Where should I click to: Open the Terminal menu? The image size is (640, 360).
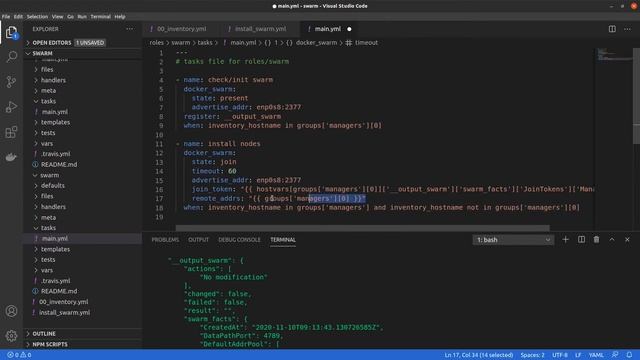click(x=100, y=17)
